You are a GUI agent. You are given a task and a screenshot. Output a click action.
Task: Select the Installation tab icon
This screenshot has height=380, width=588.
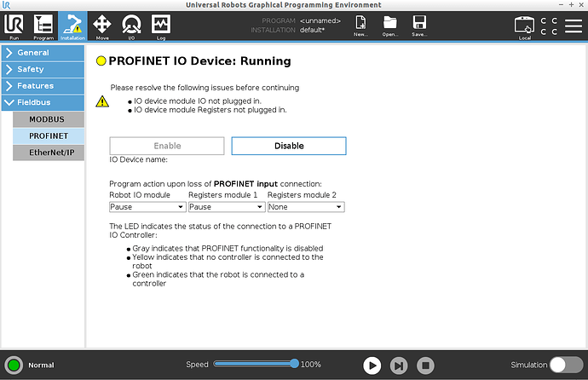click(72, 26)
